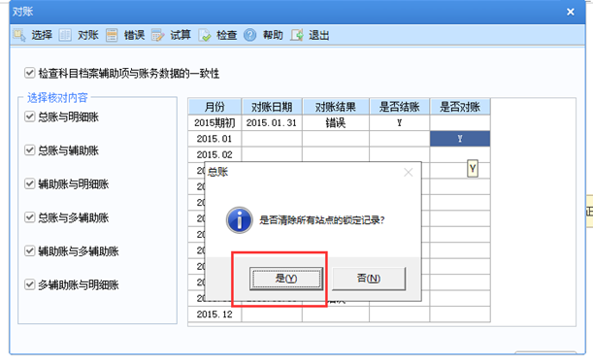Screen dimensions: 593x364
Task: Click the Y cell under 是否结账
Action: (399, 123)
